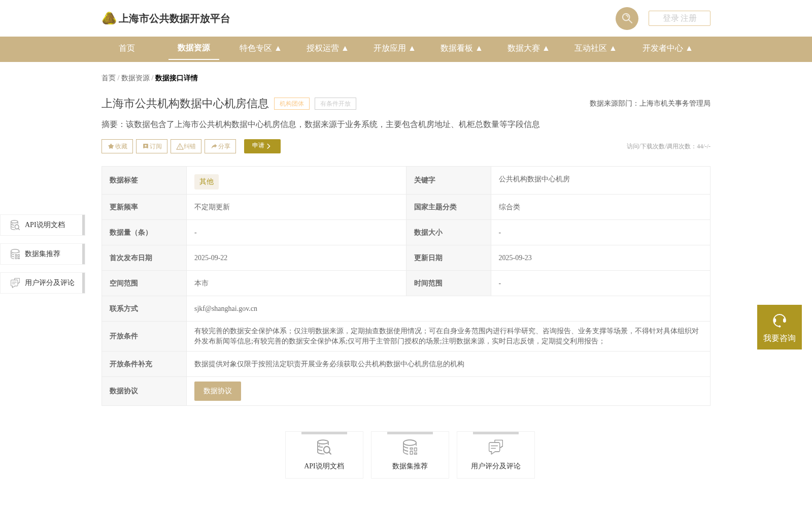Click the share arrow icon on 分享
Image resolution: width=812 pixels, height=508 pixels.
[x=214, y=146]
